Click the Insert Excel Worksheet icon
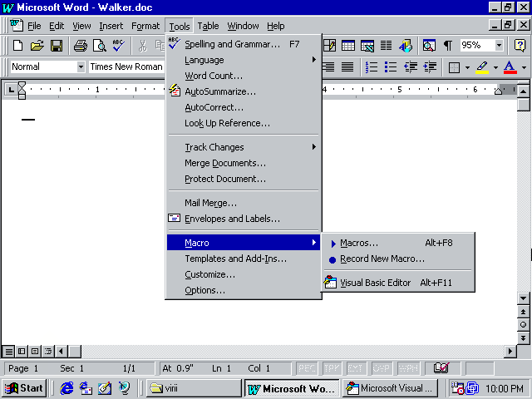532x399 pixels. (367, 45)
